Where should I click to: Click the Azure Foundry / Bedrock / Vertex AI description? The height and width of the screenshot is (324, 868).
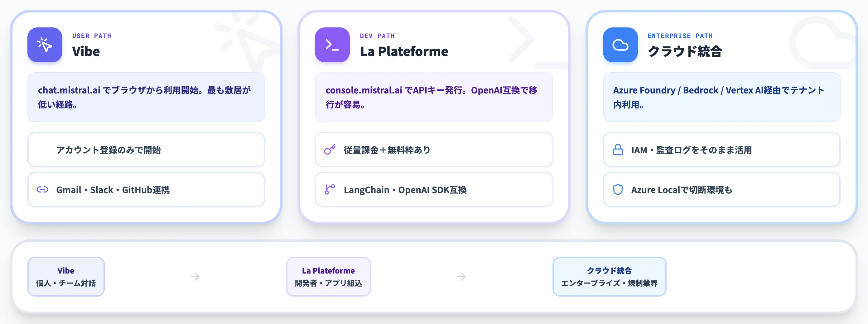click(721, 97)
